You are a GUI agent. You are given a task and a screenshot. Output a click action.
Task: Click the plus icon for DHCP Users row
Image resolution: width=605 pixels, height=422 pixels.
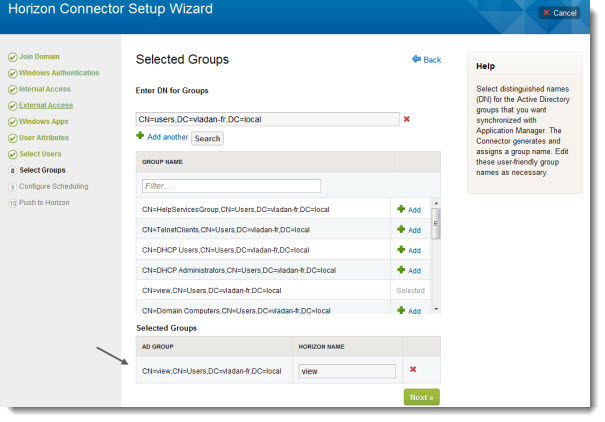point(401,250)
